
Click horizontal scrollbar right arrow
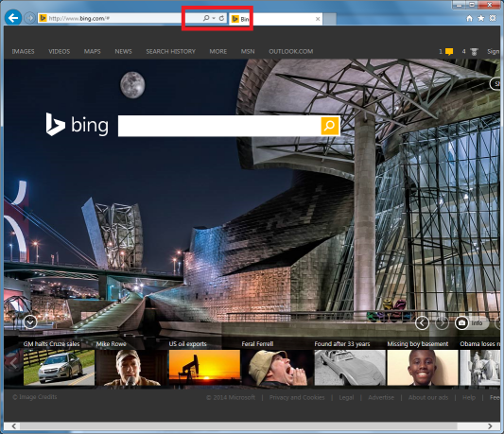pos(490,426)
